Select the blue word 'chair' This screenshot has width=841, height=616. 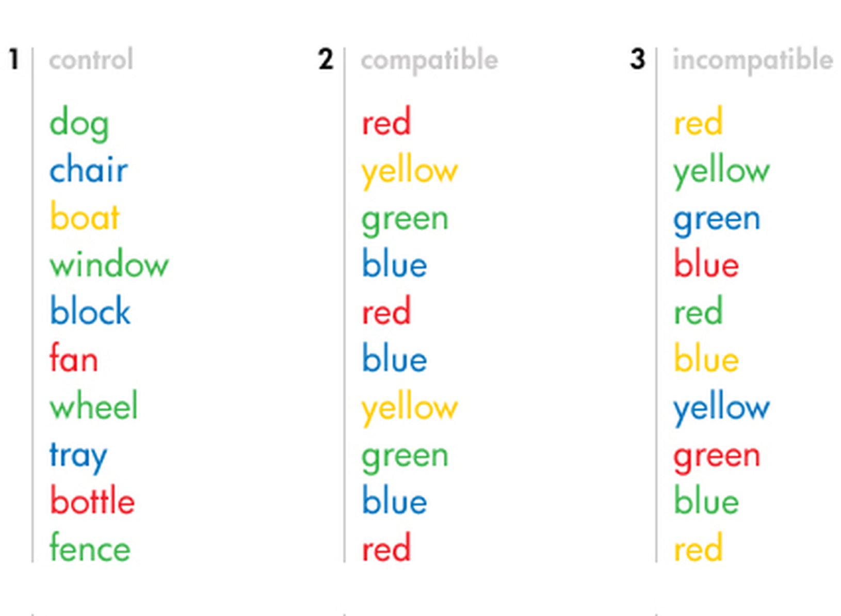(88, 169)
